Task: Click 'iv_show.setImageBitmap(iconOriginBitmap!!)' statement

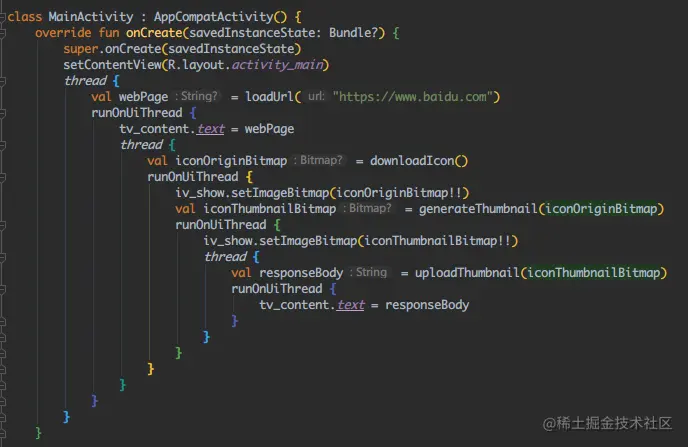Action: click(322, 193)
